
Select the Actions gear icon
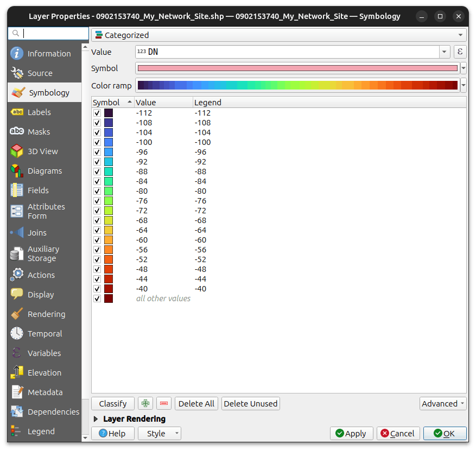click(17, 275)
